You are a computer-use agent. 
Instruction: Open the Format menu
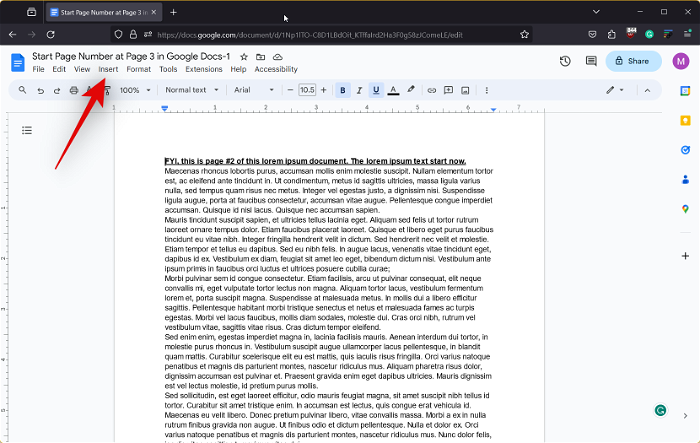point(138,69)
